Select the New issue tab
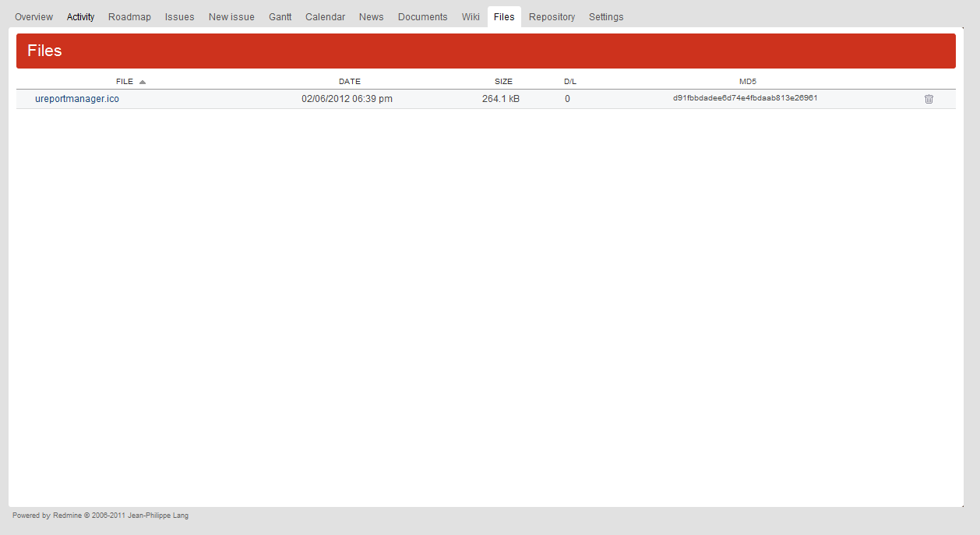 pyautogui.click(x=231, y=17)
